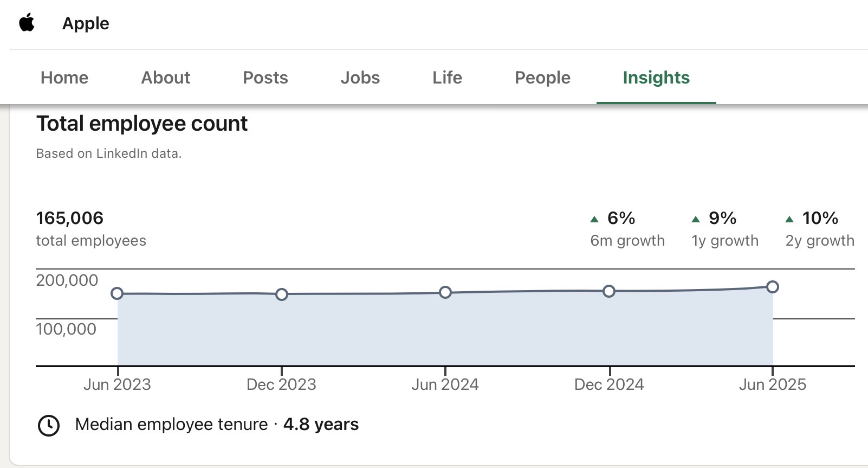The height and width of the screenshot is (468, 868).
Task: Click the Total employee count heading
Action: [142, 124]
